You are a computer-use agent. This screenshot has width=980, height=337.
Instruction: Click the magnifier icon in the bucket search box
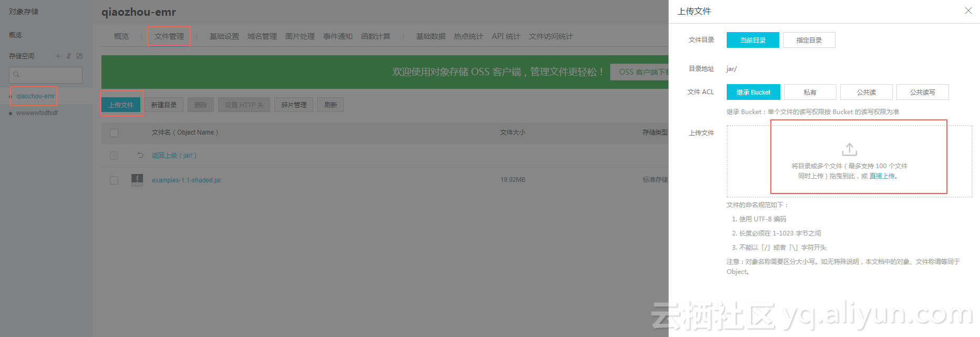(x=16, y=75)
